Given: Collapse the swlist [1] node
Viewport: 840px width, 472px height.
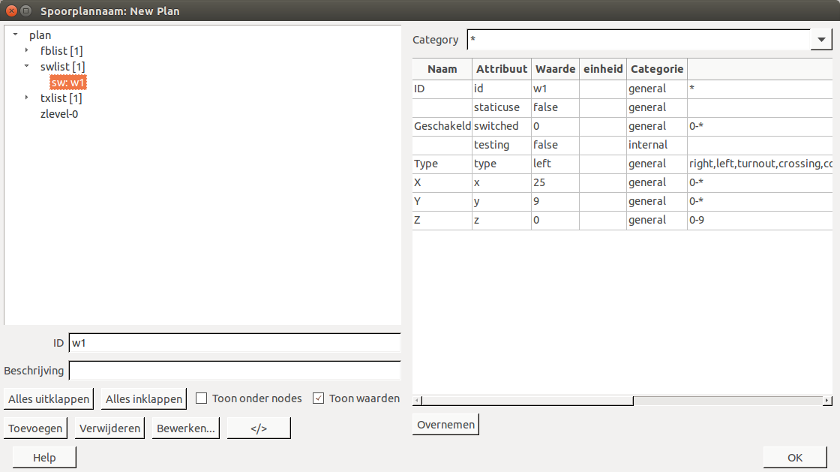Looking at the screenshot, I should click(27, 66).
